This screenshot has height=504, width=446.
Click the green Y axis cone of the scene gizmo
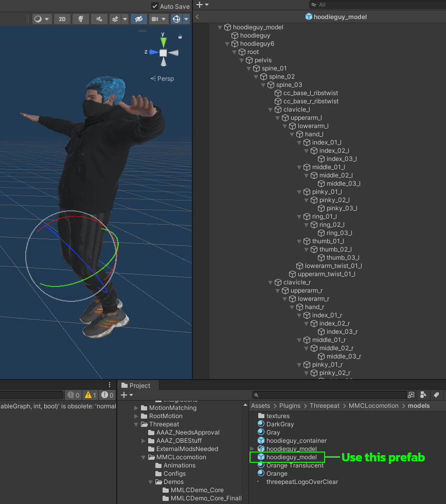tap(164, 42)
